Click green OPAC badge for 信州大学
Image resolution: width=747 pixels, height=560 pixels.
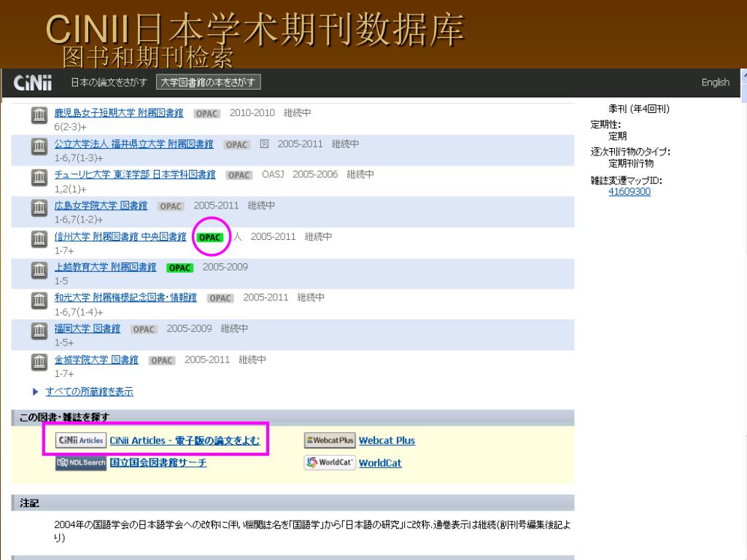209,237
